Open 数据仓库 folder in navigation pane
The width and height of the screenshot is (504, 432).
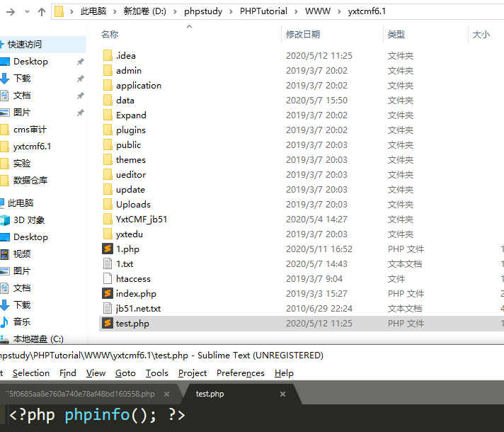point(30,181)
